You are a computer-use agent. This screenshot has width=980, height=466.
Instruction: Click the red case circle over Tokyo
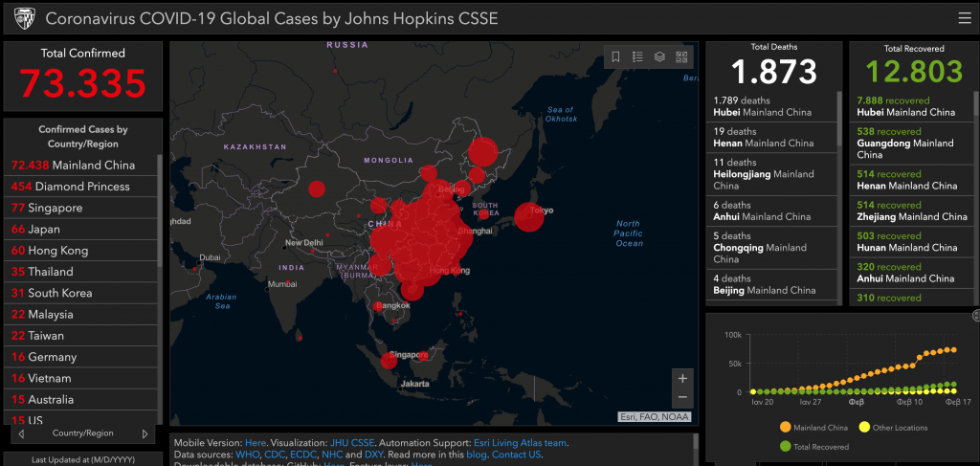(x=529, y=217)
